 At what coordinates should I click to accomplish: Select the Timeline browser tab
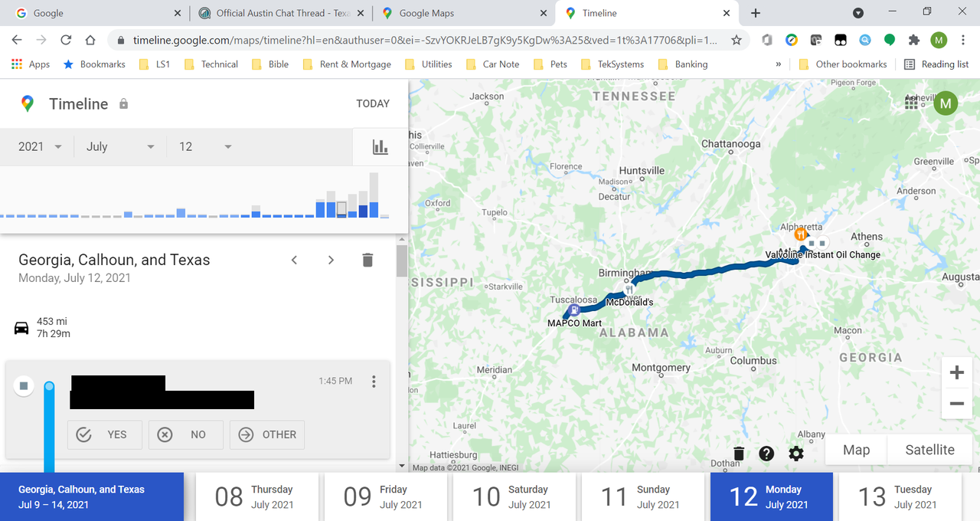[648, 13]
